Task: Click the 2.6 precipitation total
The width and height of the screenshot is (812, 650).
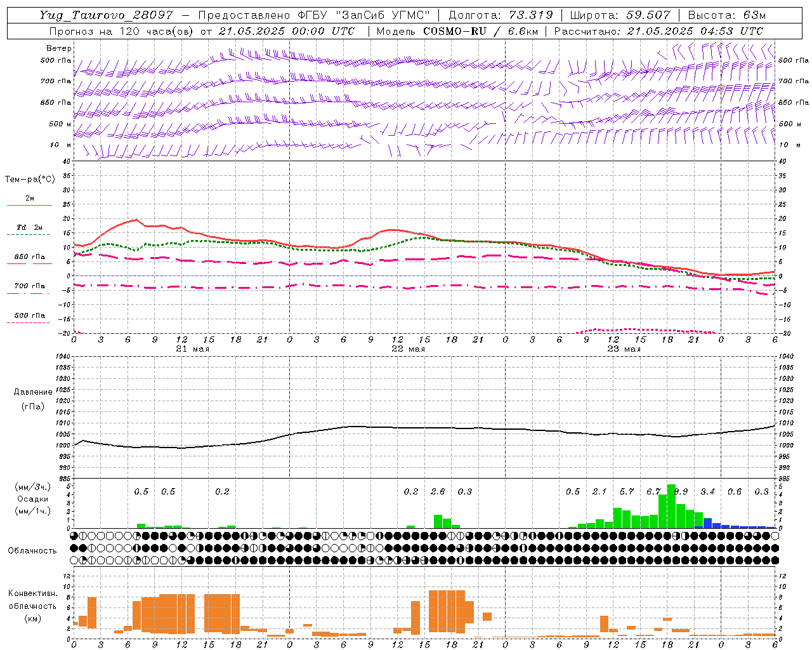Action: click(438, 491)
